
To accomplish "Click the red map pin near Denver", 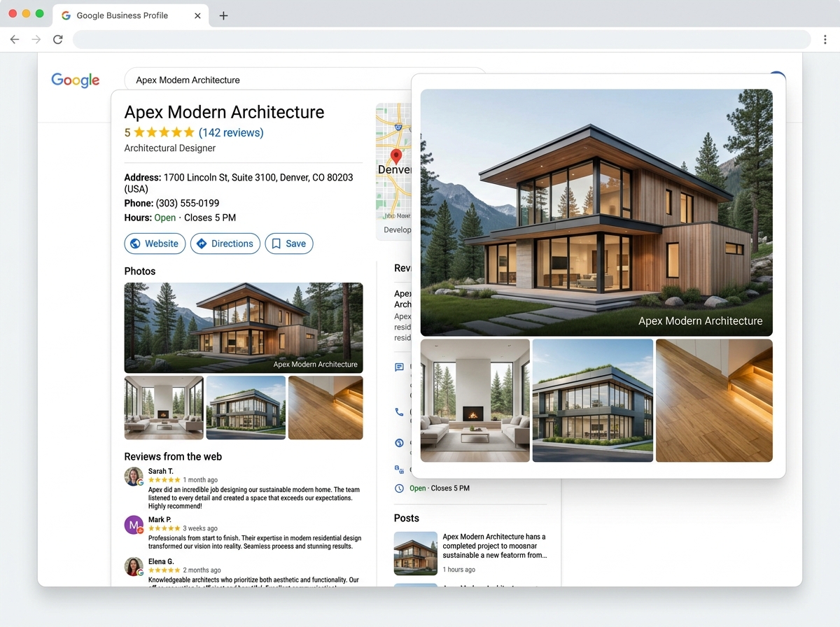I will [x=396, y=154].
